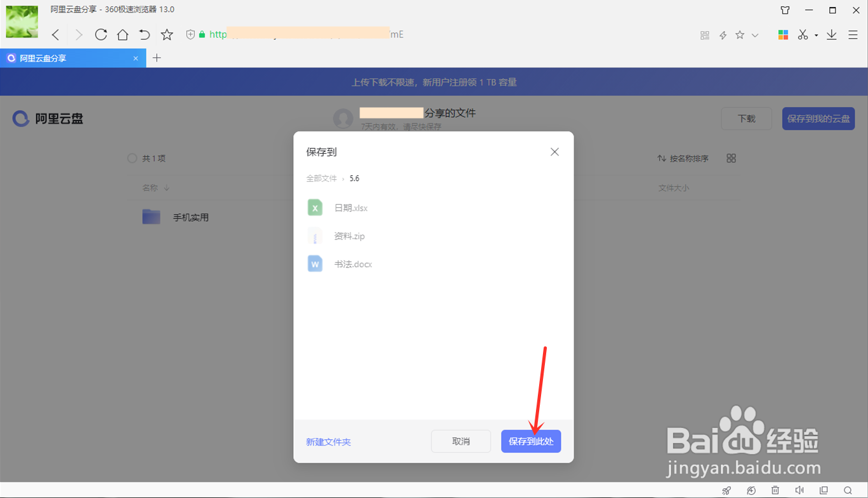Screen dimensions: 868x498
Task: Click the window split icon in status bar
Action: pos(824,490)
